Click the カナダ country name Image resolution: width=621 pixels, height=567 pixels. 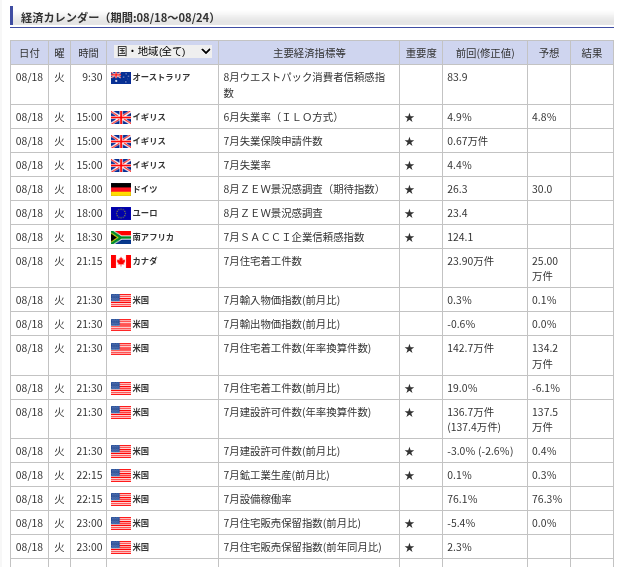point(145,261)
